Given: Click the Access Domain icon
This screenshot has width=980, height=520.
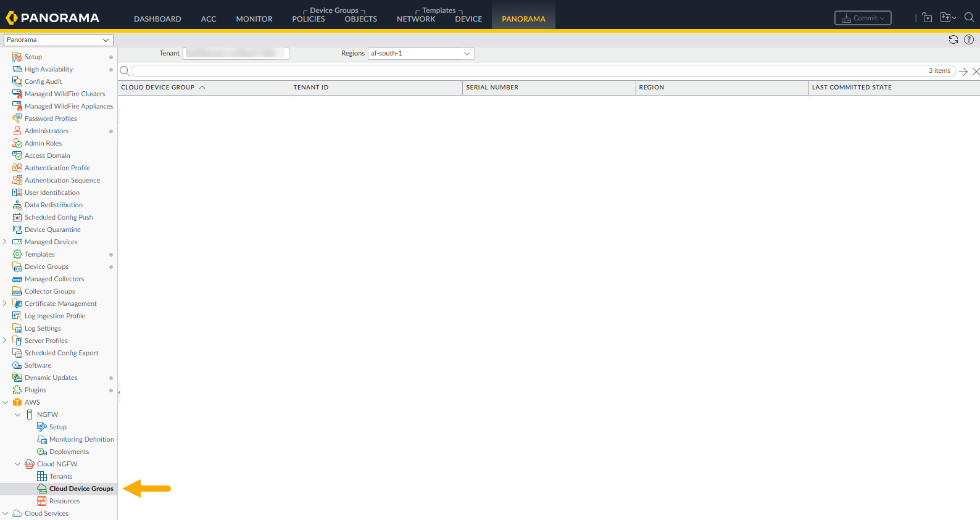Looking at the screenshot, I should pos(17,155).
